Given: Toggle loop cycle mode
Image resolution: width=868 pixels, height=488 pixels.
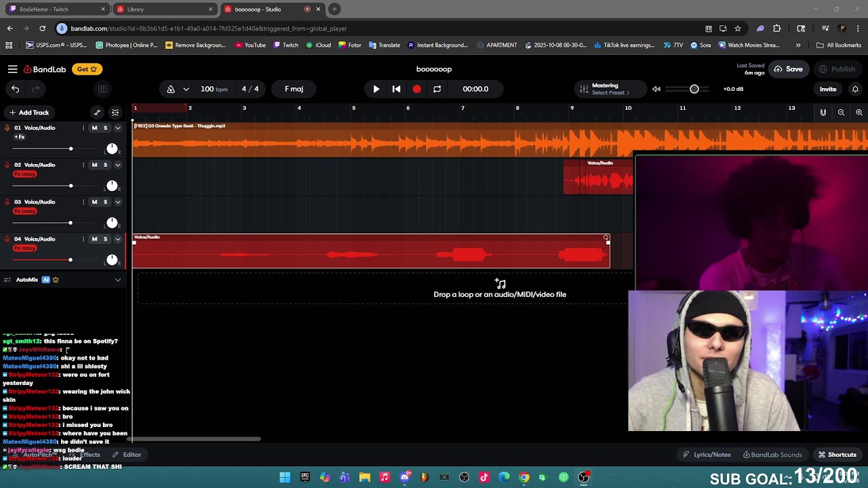Looking at the screenshot, I should click(437, 89).
